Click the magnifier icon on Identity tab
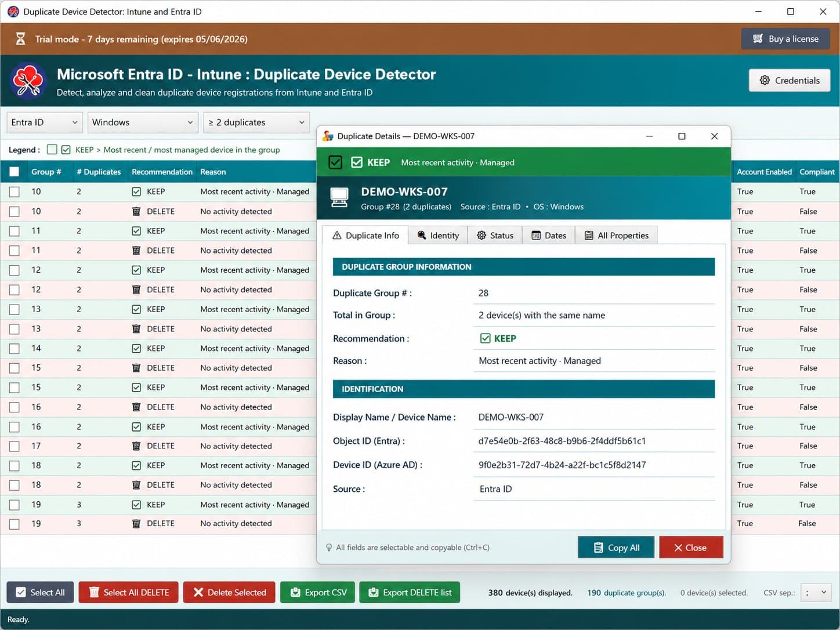This screenshot has height=630, width=840. (x=422, y=236)
